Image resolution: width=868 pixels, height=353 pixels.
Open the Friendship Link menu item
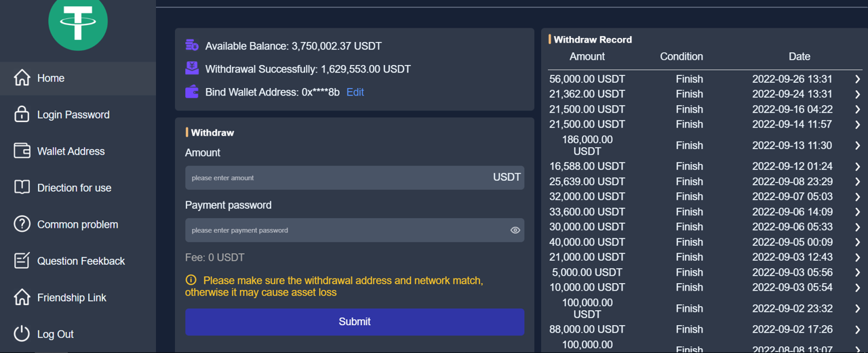click(72, 297)
